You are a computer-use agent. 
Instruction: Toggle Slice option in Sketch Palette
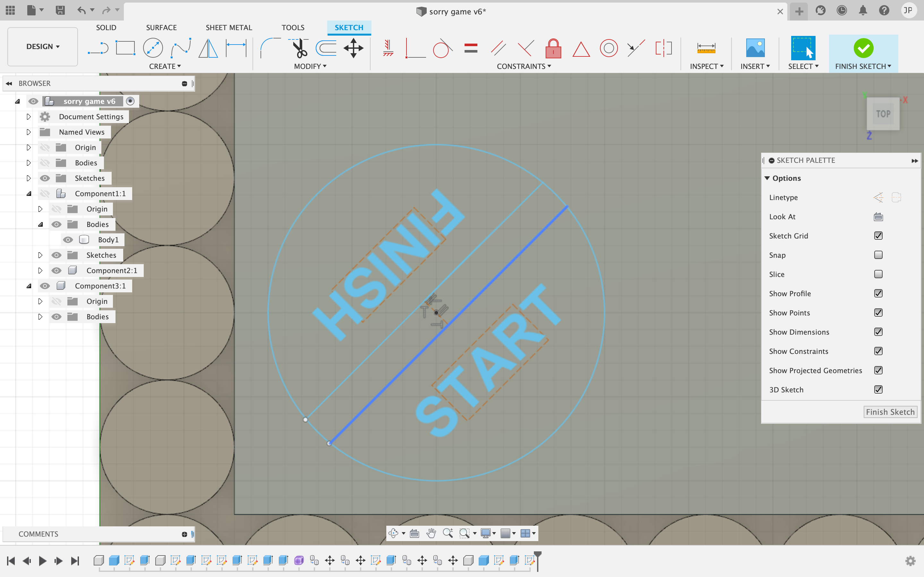point(879,274)
